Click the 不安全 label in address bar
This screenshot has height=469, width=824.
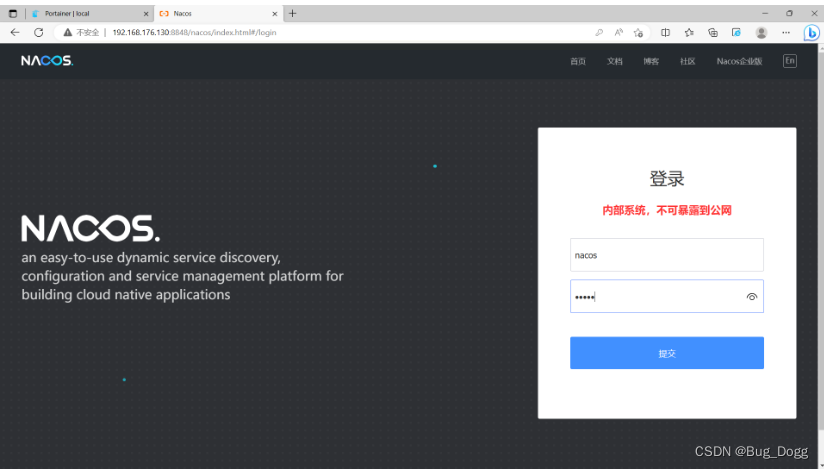click(88, 33)
